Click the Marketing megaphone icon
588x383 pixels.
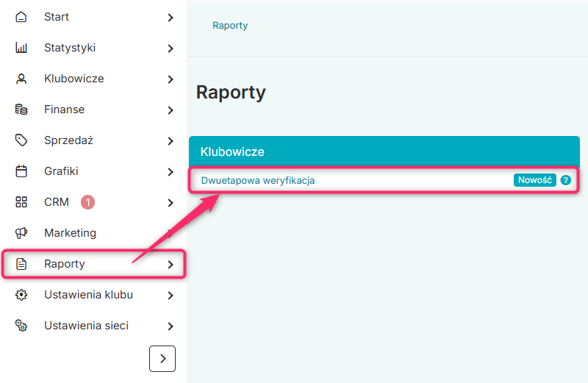(x=21, y=233)
